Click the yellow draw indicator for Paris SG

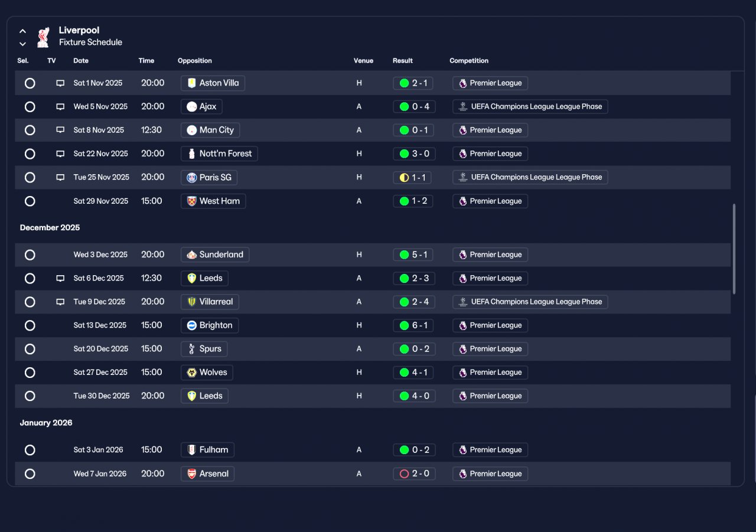click(x=404, y=178)
